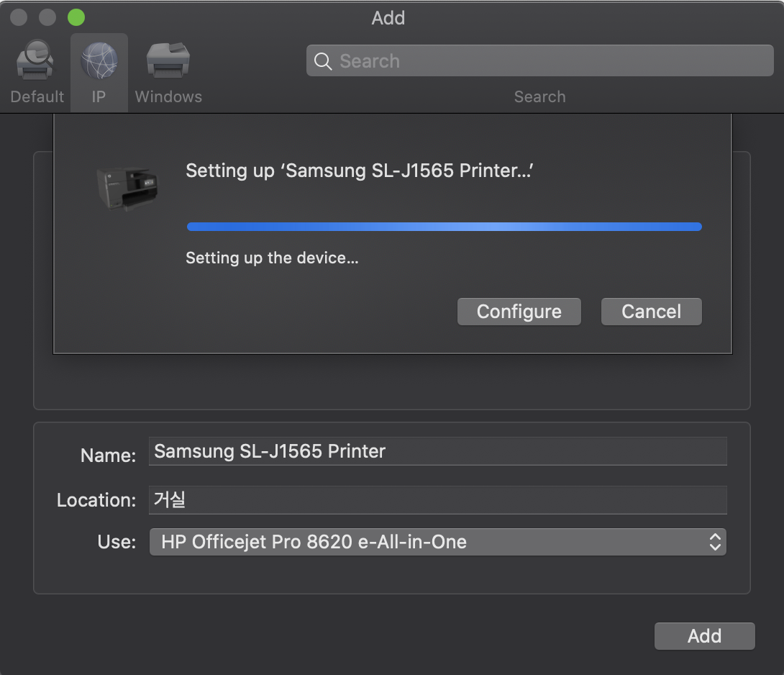Click the green zoom window button
This screenshot has height=675, width=784.
76,17
